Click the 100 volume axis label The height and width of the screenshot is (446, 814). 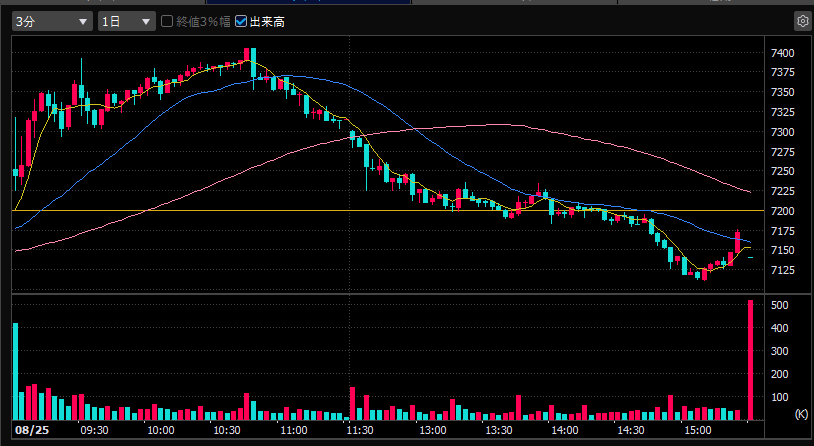pyautogui.click(x=780, y=397)
